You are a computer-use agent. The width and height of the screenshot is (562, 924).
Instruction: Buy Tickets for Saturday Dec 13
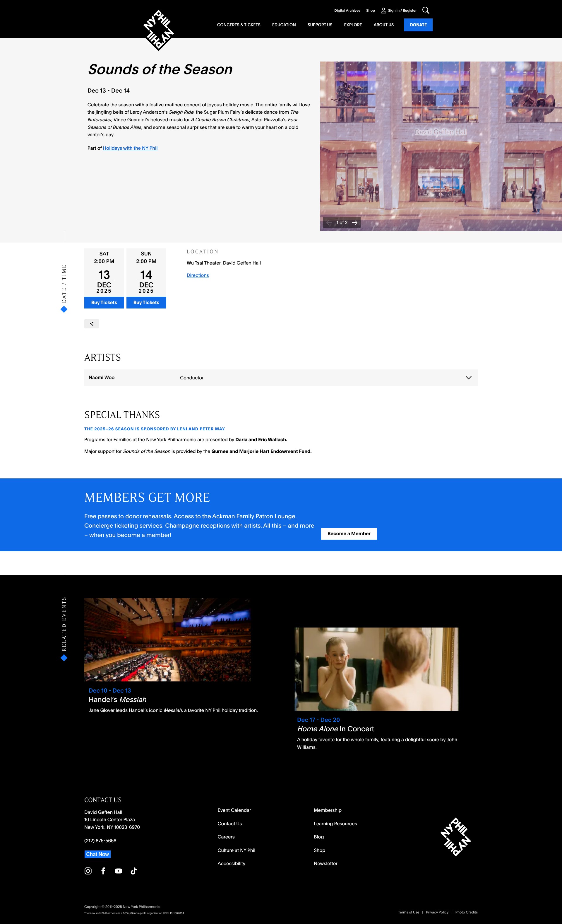point(104,303)
